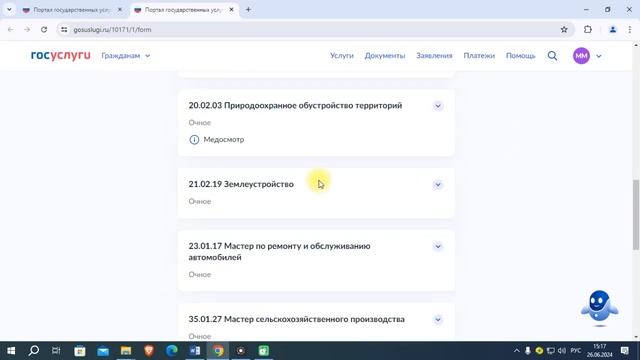
Task: Click the Медосмотр info icon
Action: pos(194,140)
